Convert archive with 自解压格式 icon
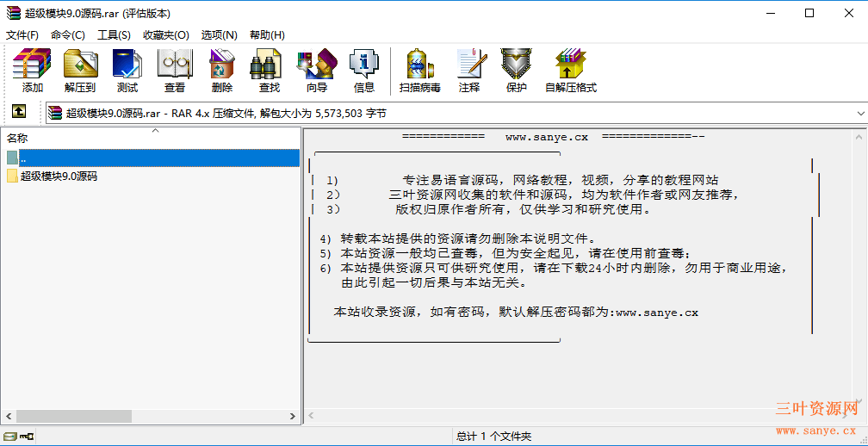The height and width of the screenshot is (446, 868). [571, 71]
